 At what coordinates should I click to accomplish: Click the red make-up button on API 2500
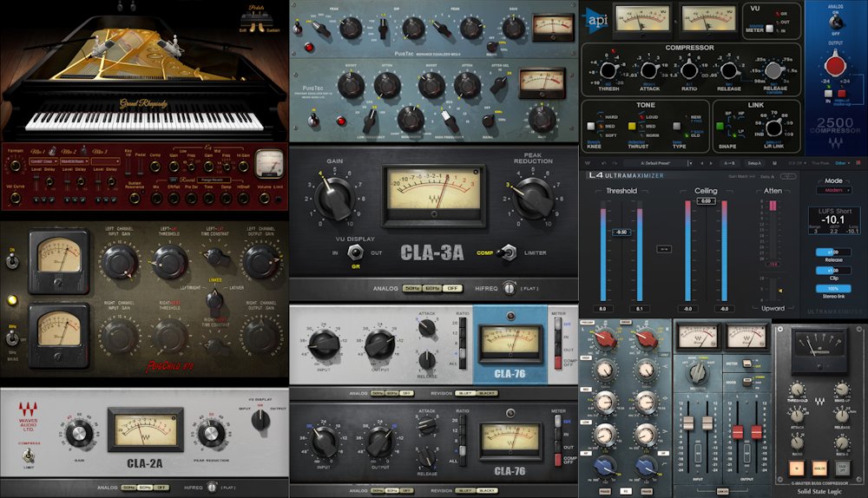click(x=842, y=94)
